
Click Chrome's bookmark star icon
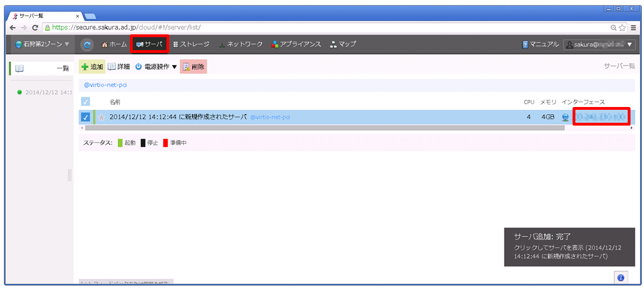coord(623,27)
